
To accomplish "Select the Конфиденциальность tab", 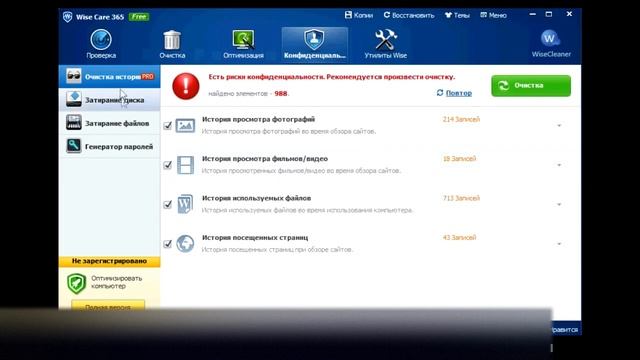I will (x=315, y=44).
